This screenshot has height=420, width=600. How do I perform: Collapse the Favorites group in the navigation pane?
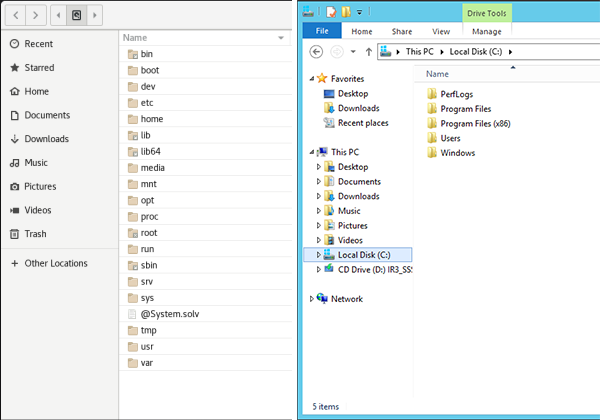tap(312, 79)
